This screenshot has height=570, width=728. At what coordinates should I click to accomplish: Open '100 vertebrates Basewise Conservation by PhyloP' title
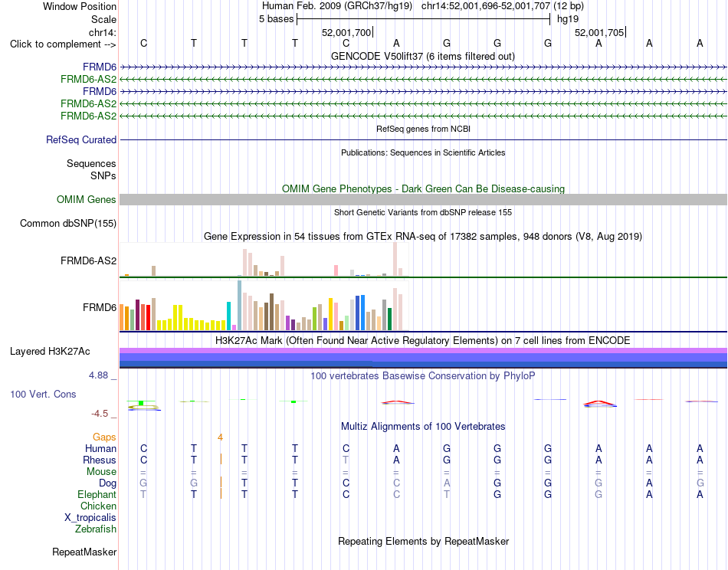[x=422, y=376]
